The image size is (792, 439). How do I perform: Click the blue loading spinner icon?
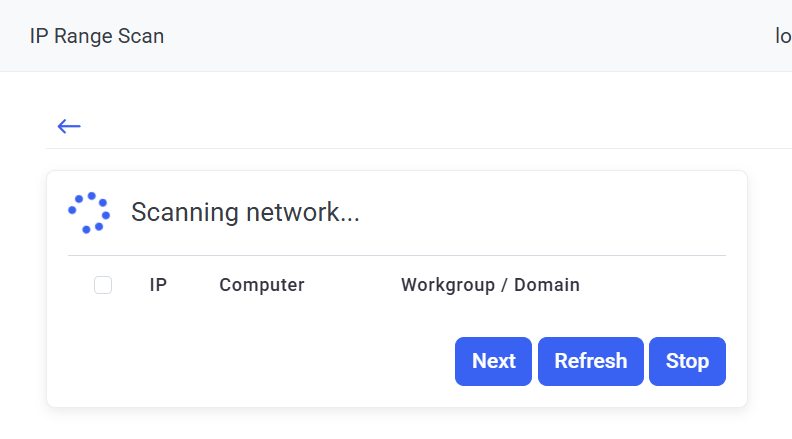(x=88, y=212)
